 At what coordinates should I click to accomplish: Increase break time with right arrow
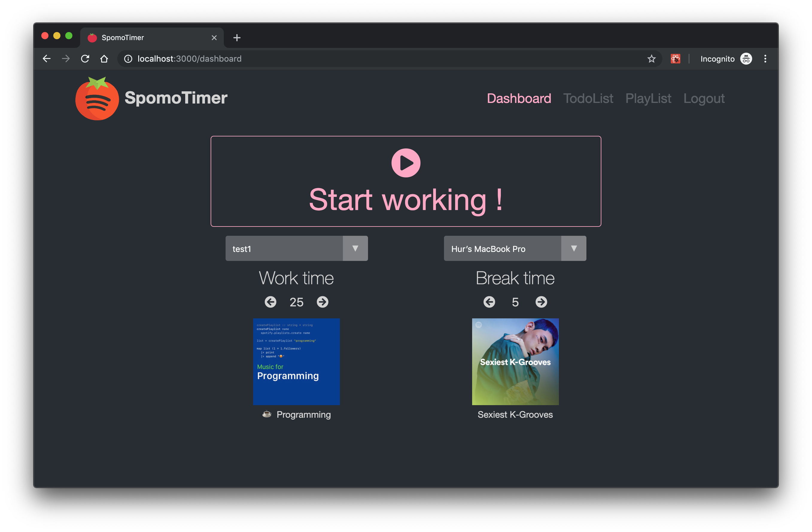coord(541,302)
